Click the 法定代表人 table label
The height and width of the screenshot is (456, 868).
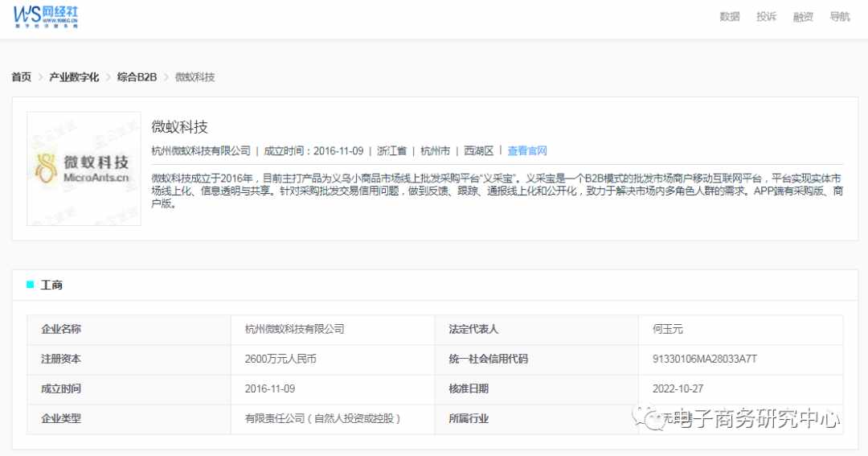tap(473, 329)
